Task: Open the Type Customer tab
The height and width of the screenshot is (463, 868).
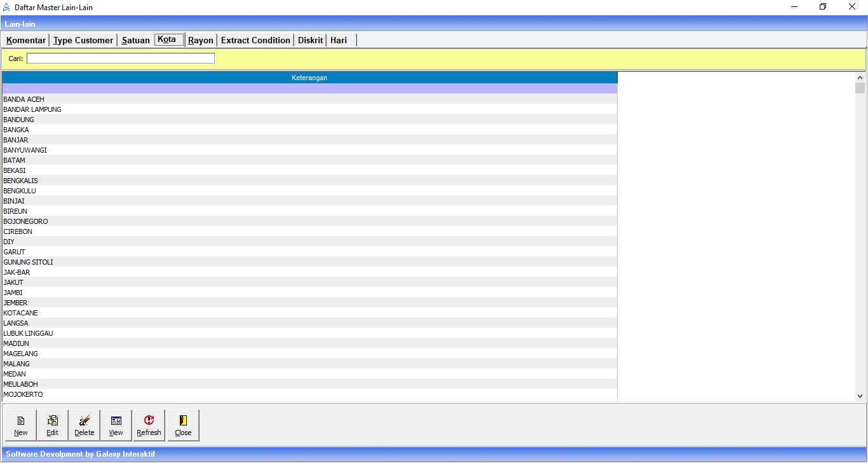Action: (x=83, y=40)
